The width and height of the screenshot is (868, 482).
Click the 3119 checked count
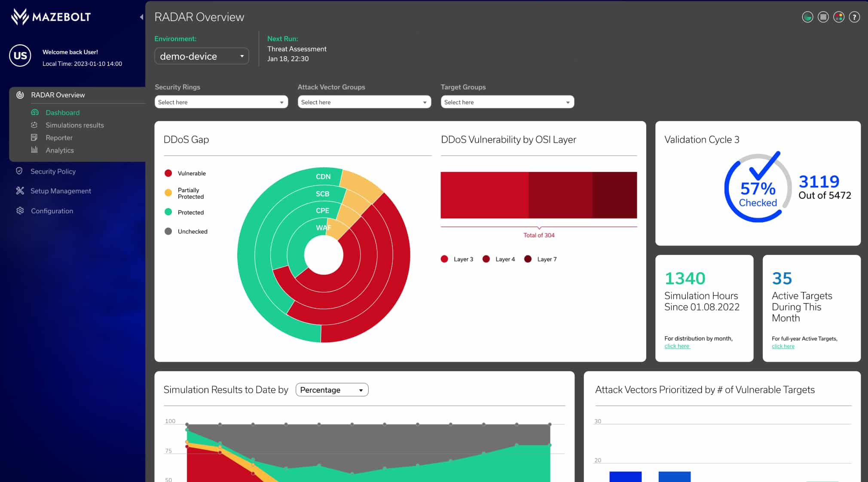coord(819,182)
